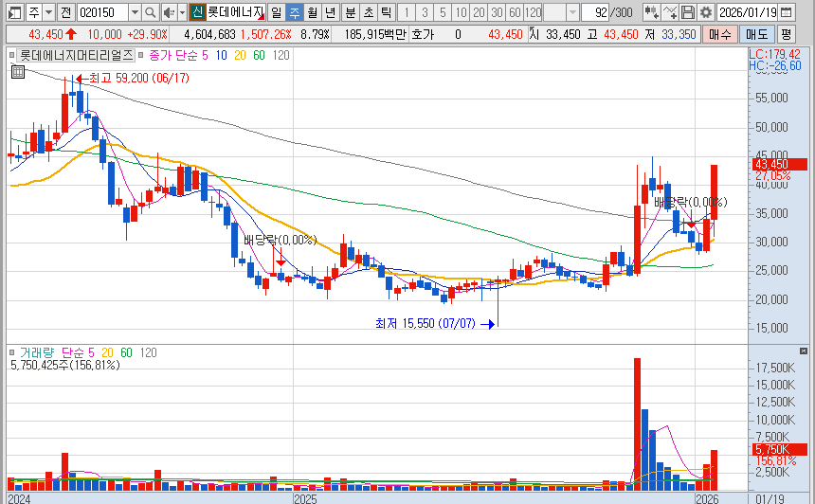Click the small square before 거래량 label
Viewport: 815px width, 504px height.
click(x=12, y=352)
